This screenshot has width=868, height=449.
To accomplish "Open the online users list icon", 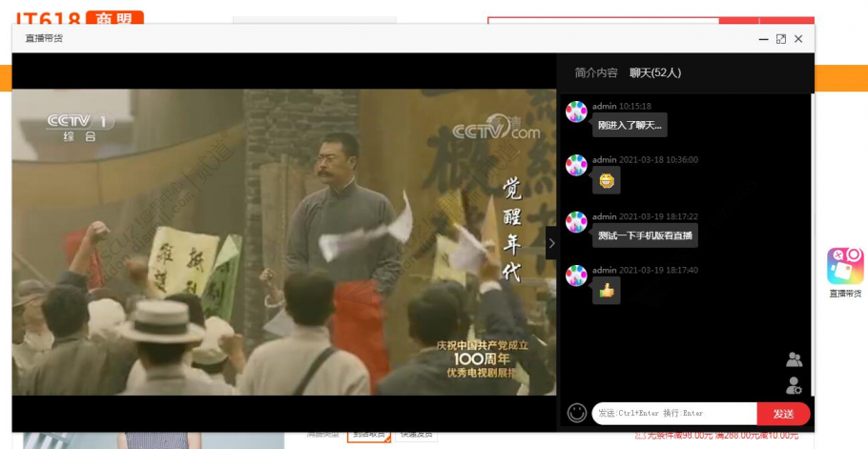I will (x=795, y=359).
